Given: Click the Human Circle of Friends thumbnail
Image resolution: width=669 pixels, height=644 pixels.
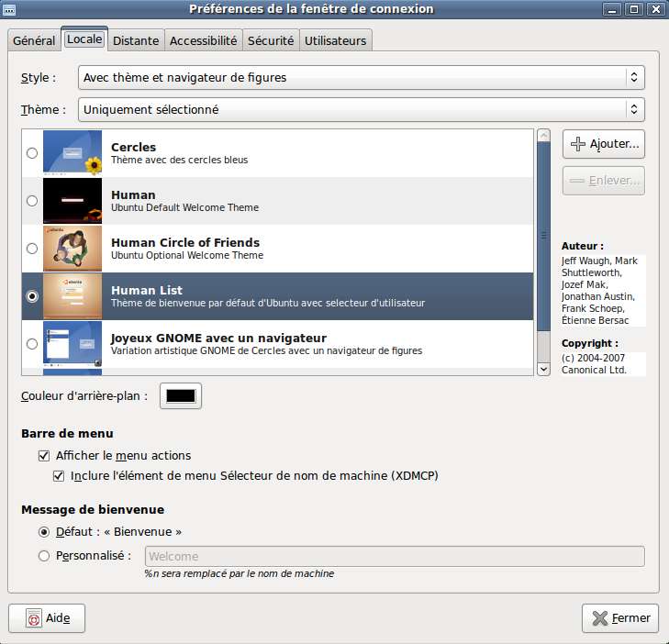Looking at the screenshot, I should [72, 249].
